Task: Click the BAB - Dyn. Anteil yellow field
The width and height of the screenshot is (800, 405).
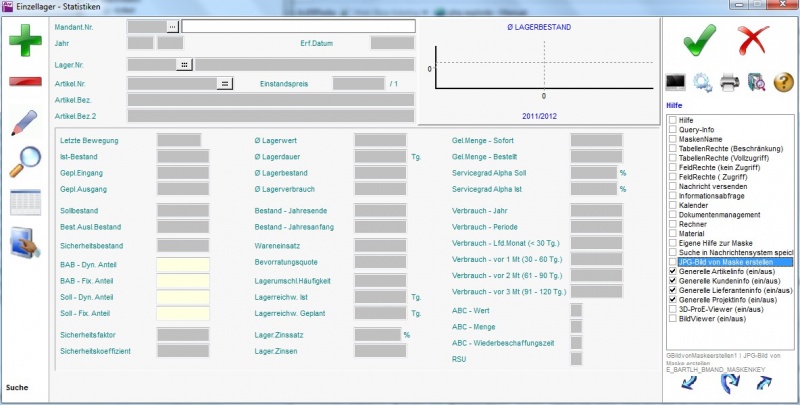Action: click(183, 264)
